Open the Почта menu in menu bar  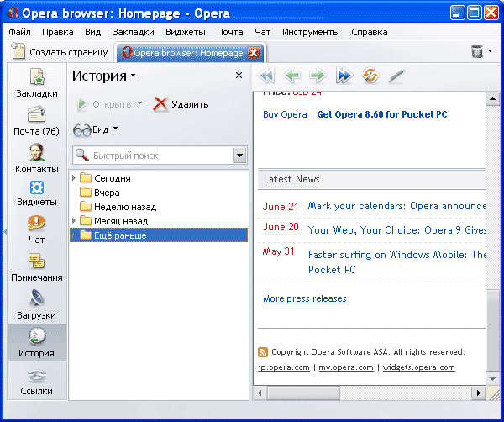(230, 32)
